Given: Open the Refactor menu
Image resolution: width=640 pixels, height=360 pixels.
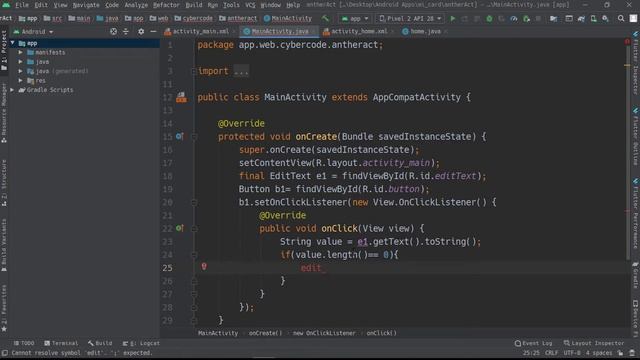Looking at the screenshot, I should coord(166,5).
